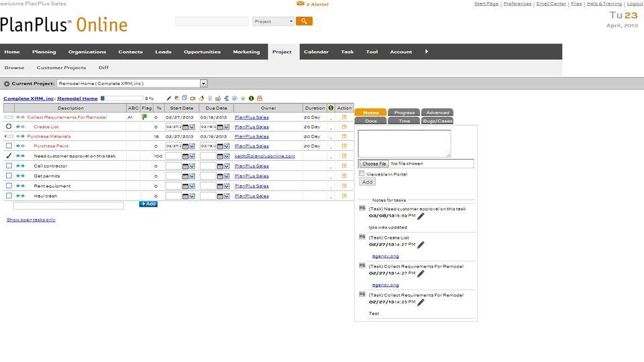
Task: Check the Get permits task checkbox
Action: point(9,175)
